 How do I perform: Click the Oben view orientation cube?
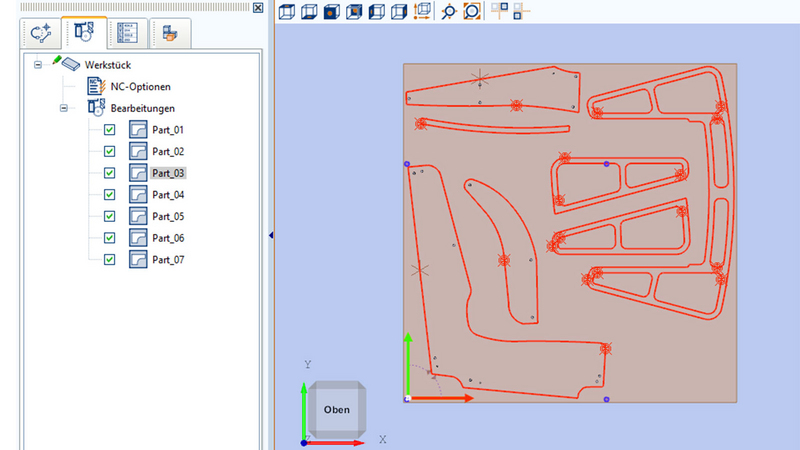click(x=337, y=410)
